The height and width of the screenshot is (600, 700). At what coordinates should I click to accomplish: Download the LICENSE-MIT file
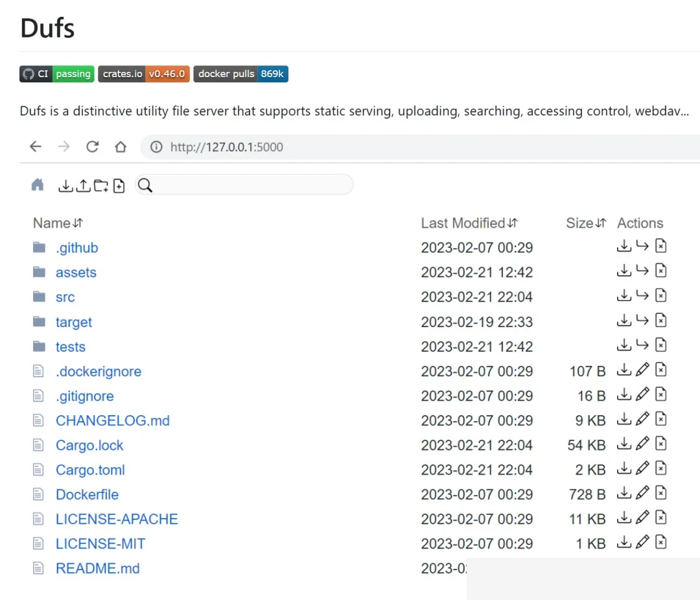point(624,542)
